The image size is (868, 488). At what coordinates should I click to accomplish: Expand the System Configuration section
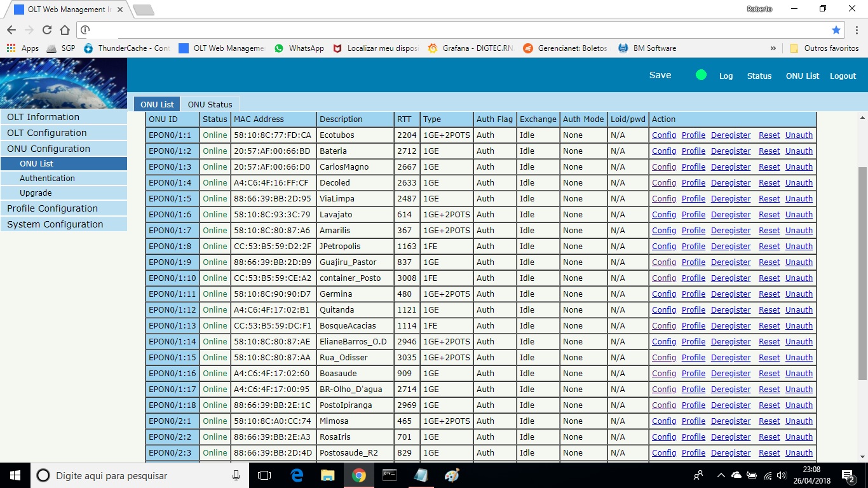coord(55,224)
